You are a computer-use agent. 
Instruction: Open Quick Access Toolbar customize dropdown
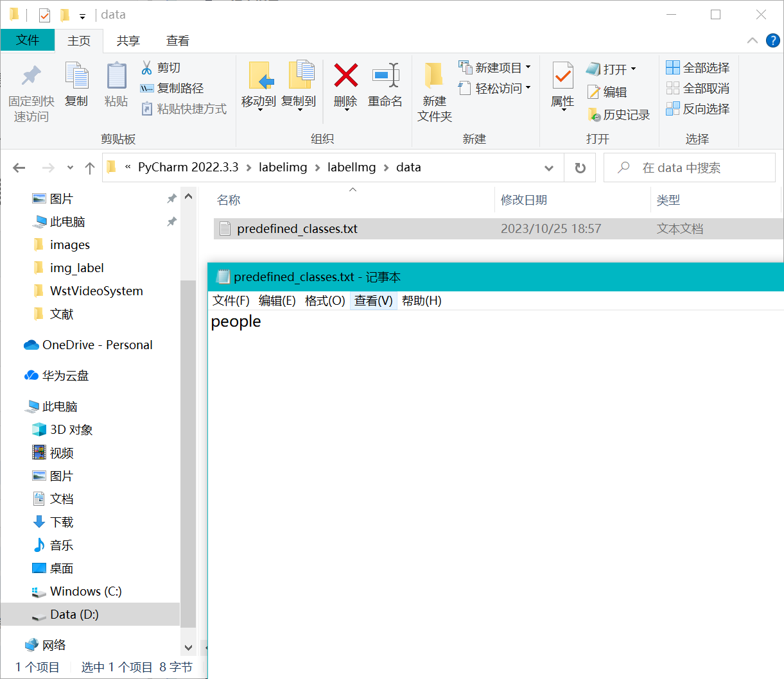coord(82,17)
